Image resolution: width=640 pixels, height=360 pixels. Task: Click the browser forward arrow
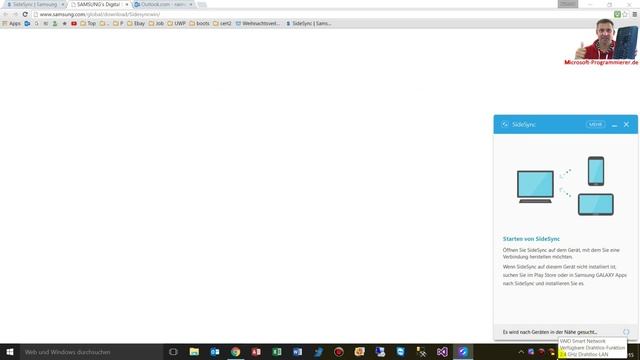pos(15,14)
